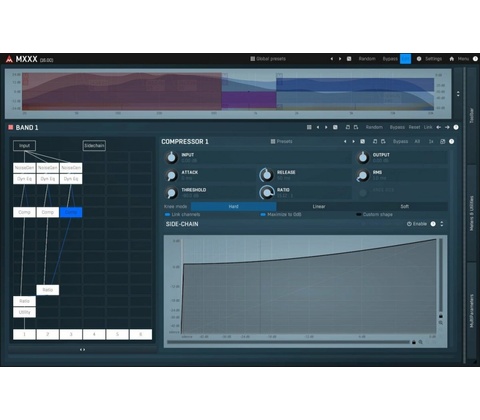Click the top bar Random button
The image size is (480, 420).
click(367, 59)
